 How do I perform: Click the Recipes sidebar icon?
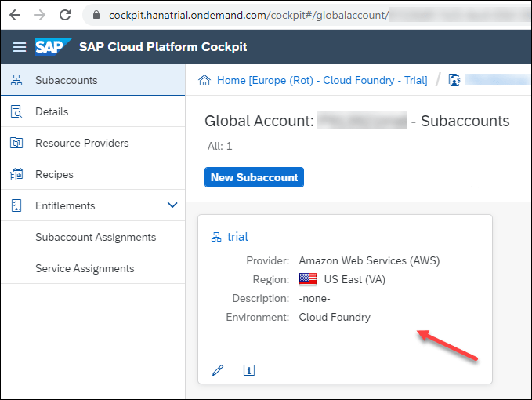(16, 174)
